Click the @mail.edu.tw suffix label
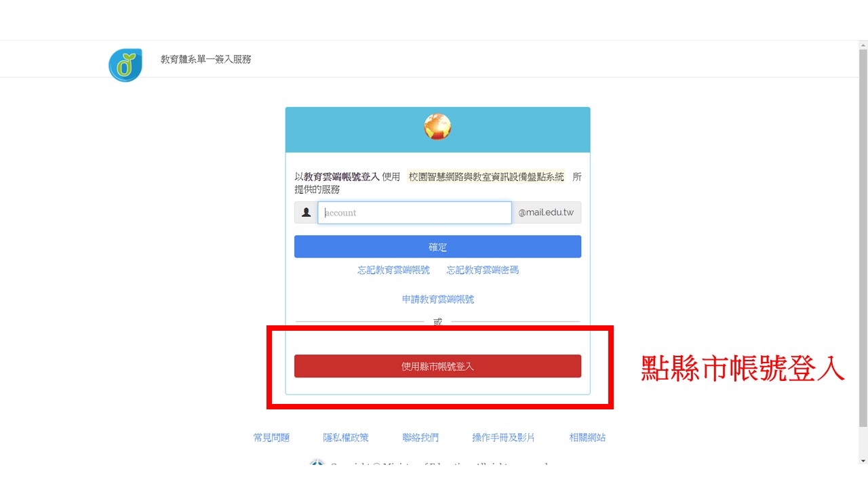 (546, 213)
